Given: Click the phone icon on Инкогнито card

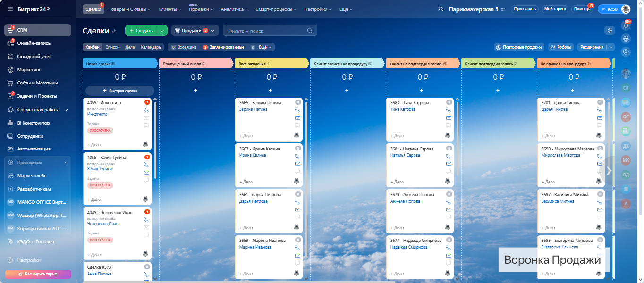Looking at the screenshot, I should (146, 110).
